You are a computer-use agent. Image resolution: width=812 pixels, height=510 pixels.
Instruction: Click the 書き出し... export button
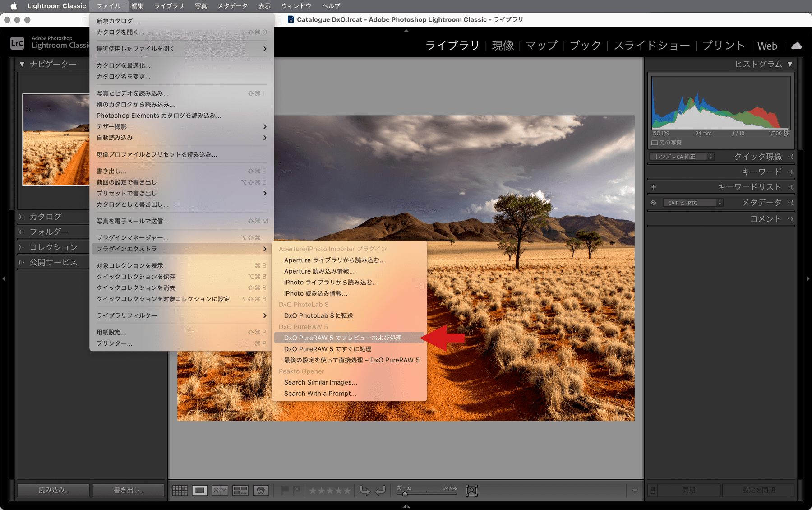click(x=128, y=490)
